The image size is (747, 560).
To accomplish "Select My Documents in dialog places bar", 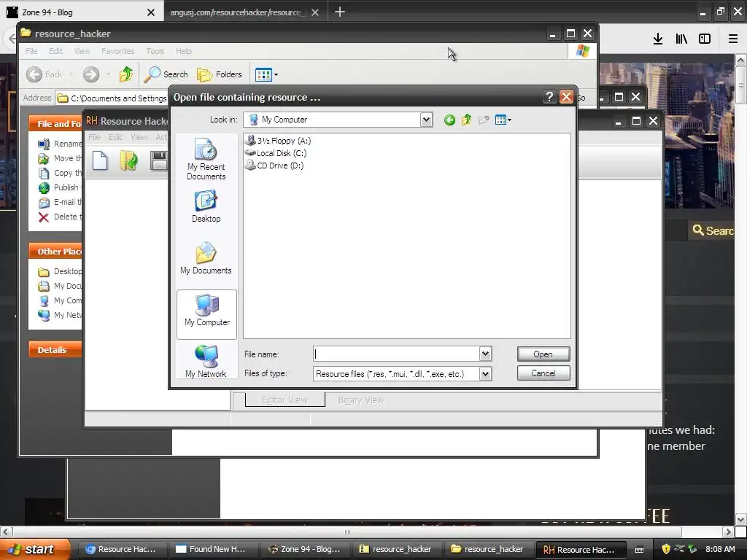I will point(206,258).
